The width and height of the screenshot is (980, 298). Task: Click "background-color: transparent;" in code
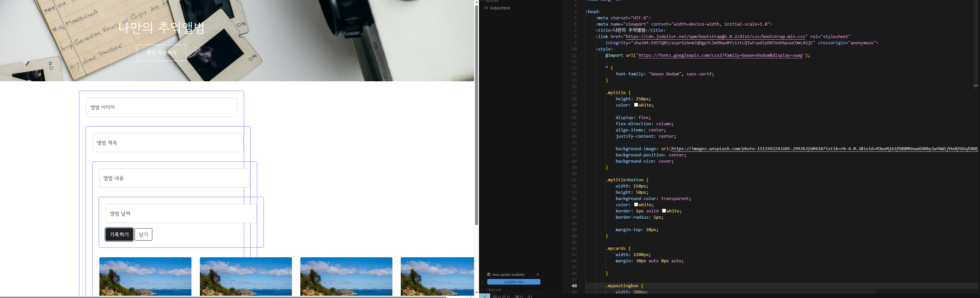click(653, 198)
